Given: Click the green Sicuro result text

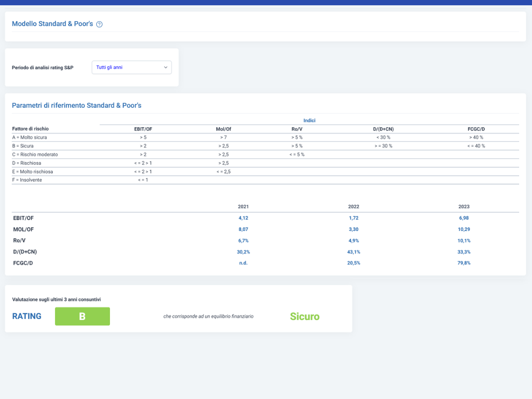Looking at the screenshot, I should 305,317.
